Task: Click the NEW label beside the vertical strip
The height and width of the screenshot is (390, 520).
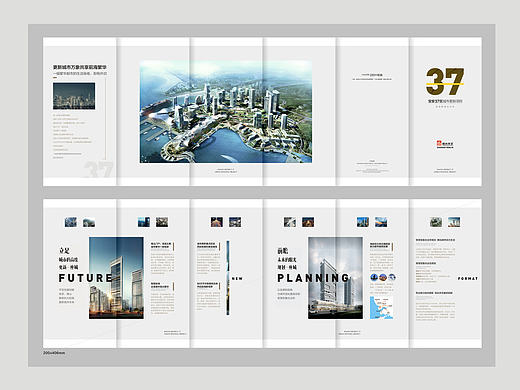Action: [x=237, y=279]
